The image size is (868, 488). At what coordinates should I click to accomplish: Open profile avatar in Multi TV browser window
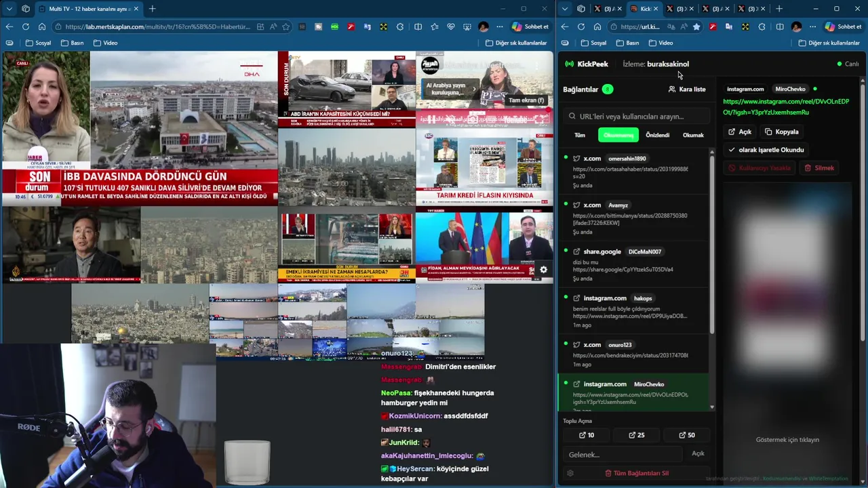click(x=483, y=26)
